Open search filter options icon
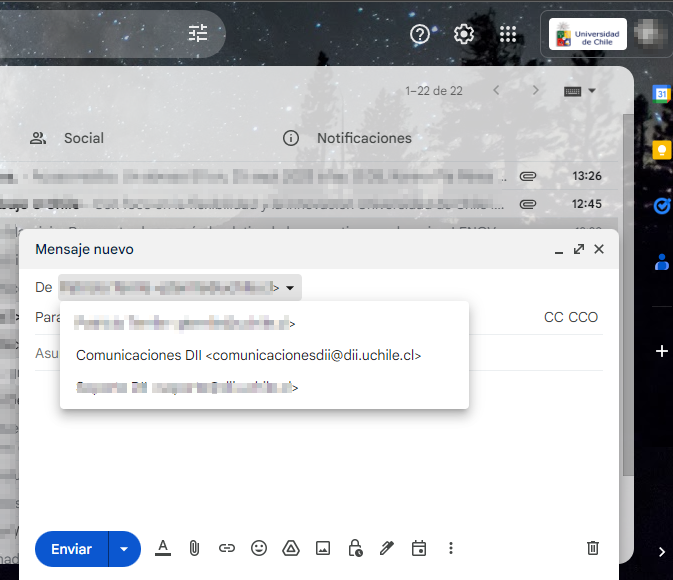The height and width of the screenshot is (580, 673). point(198,33)
